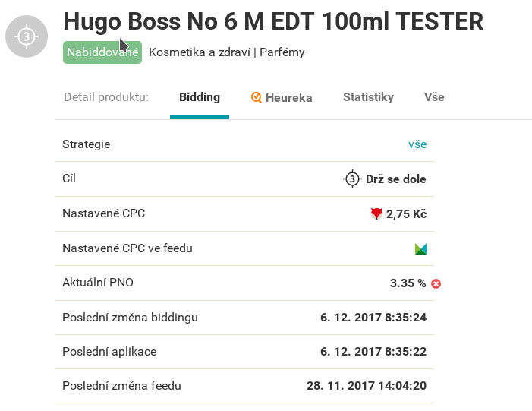
Task: Click the Heureka magnifier logo icon
Action: [x=257, y=97]
